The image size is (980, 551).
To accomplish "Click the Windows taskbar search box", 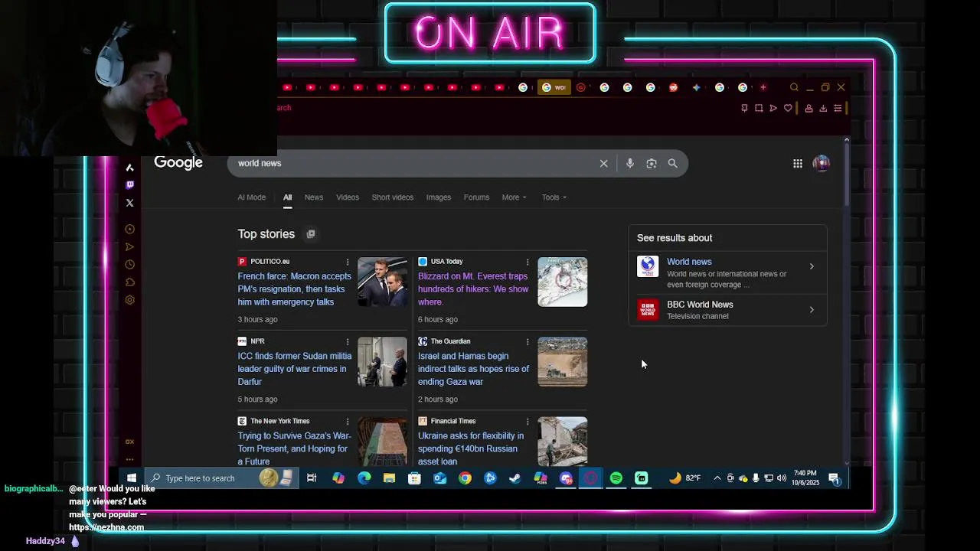I will tap(220, 478).
